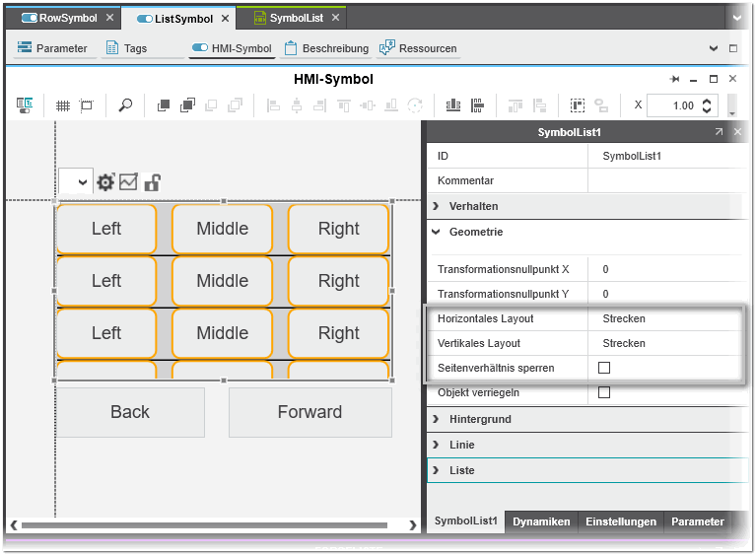Click the open padlock icon on canvas
This screenshot has width=756, height=555.
click(152, 182)
